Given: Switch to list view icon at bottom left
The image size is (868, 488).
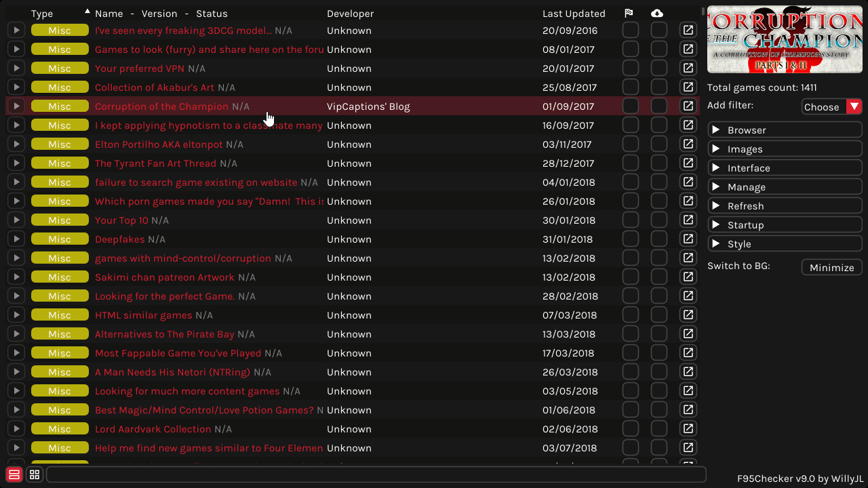Looking at the screenshot, I should (14, 474).
